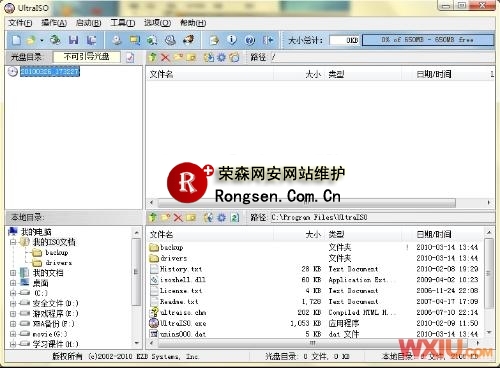Click the Info properties icon
The width and height of the screenshot is (500, 368).
pos(232,40)
